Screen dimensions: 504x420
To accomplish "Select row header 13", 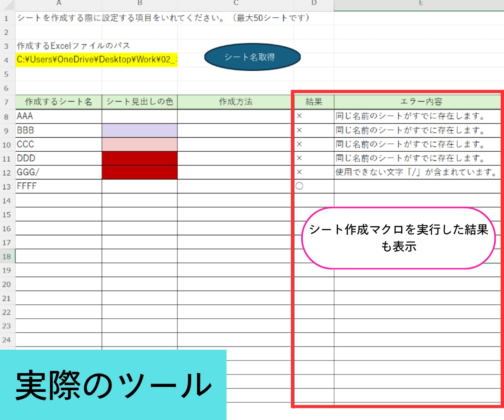I will point(7,186).
